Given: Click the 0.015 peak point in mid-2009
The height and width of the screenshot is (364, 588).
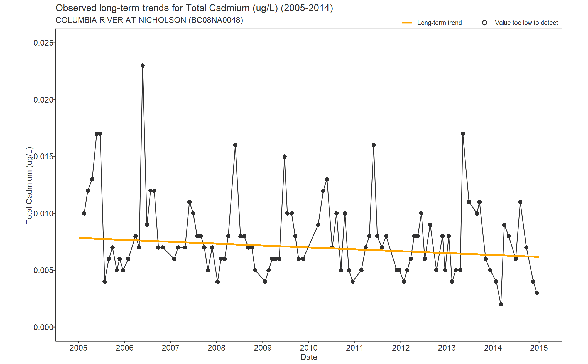Looking at the screenshot, I should [285, 157].
